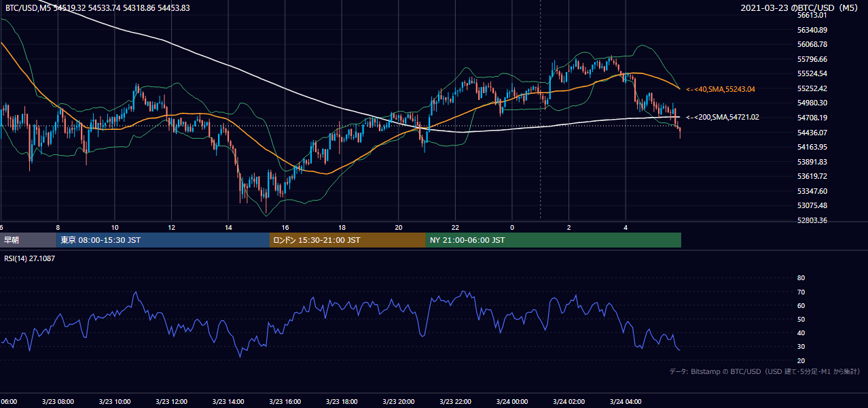
Task: Click the 54708.19 price axis label
Action: [812, 118]
